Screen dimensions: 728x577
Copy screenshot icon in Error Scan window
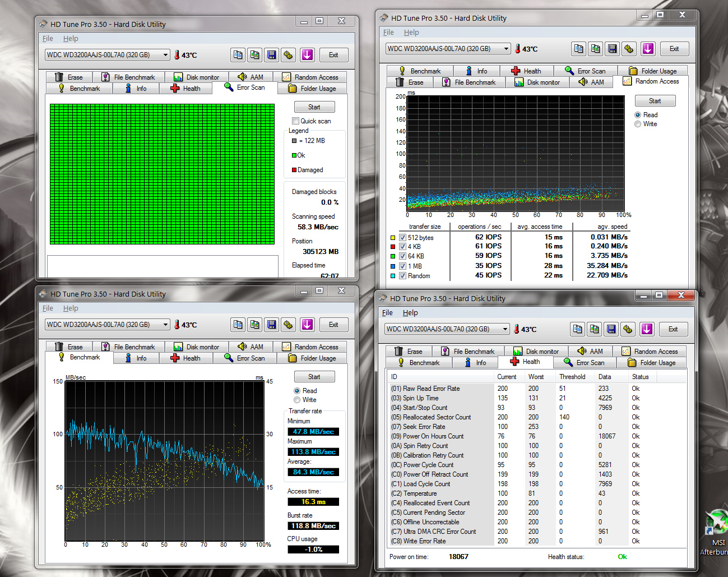[x=255, y=55]
